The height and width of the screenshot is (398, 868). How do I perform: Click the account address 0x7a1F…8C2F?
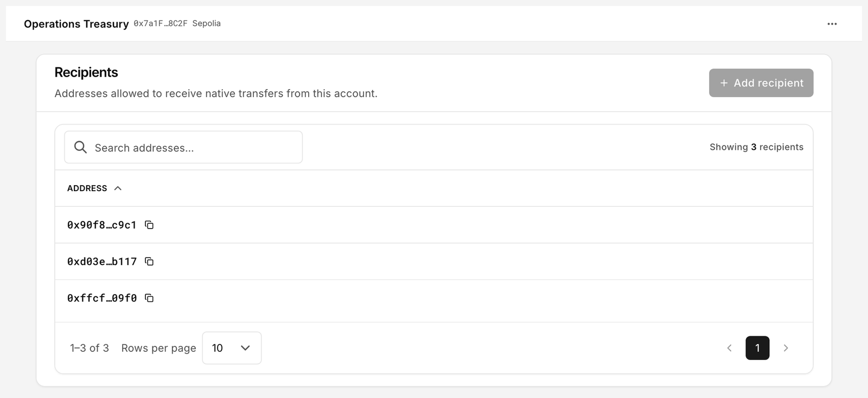(161, 23)
